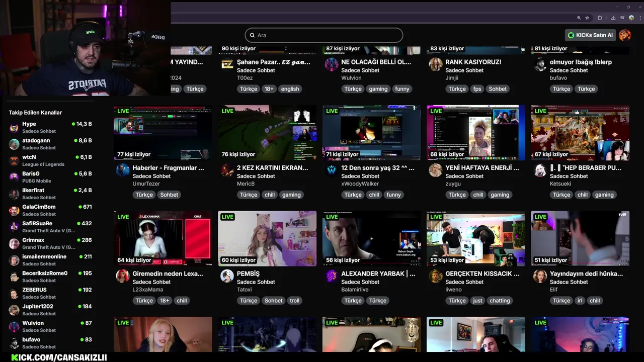644x362 pixels.
Task: Select the troll tag under Tatoxi's stream
Action: 295,301
